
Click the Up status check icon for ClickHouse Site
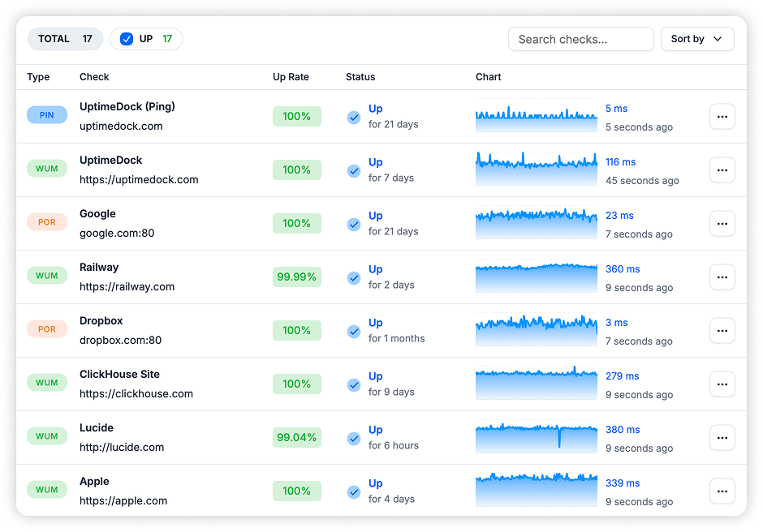[354, 384]
